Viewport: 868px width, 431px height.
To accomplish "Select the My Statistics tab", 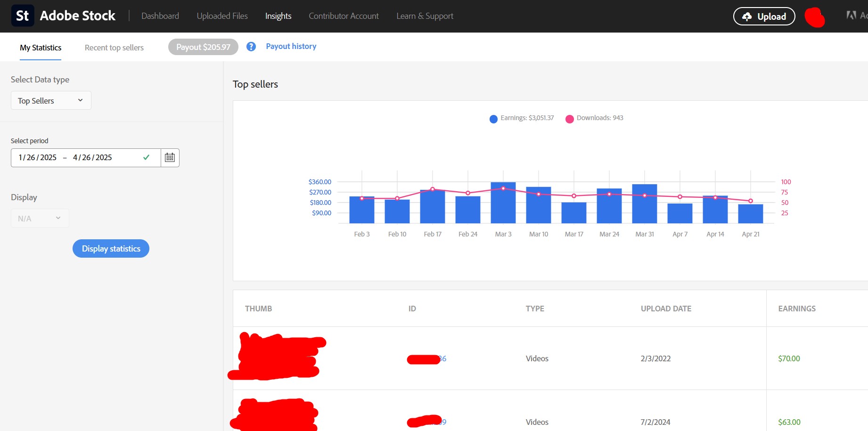I will click(41, 48).
